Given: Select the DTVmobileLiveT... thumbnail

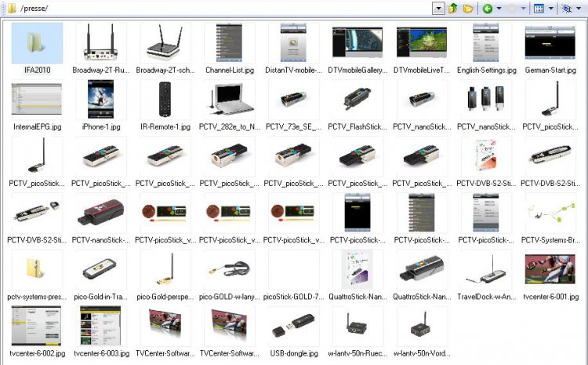Looking at the screenshot, I should click(422, 42).
